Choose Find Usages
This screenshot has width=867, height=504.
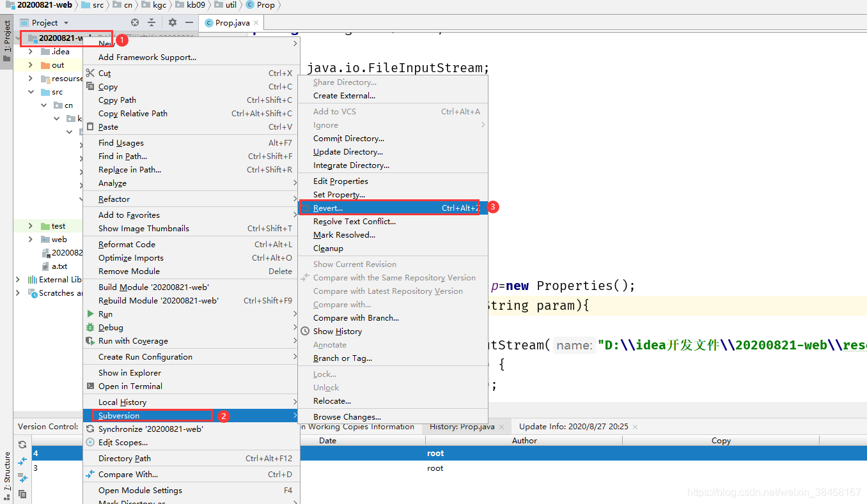click(191, 142)
